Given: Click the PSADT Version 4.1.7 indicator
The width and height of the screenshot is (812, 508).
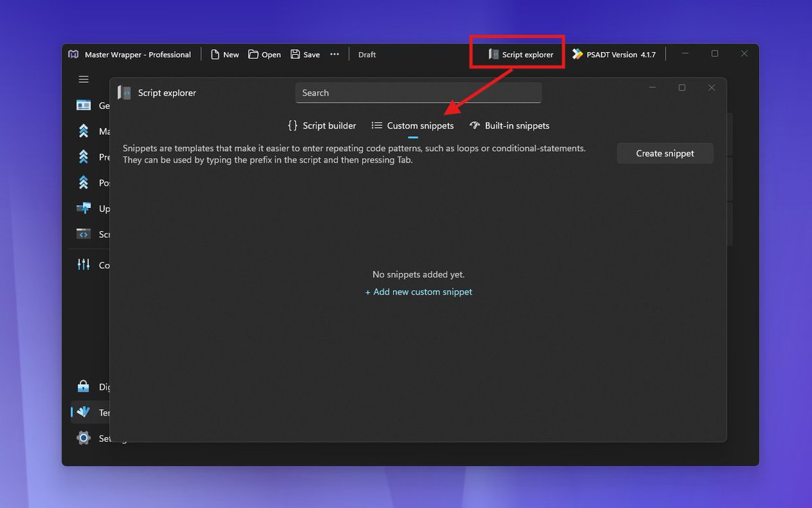Looking at the screenshot, I should (614, 54).
